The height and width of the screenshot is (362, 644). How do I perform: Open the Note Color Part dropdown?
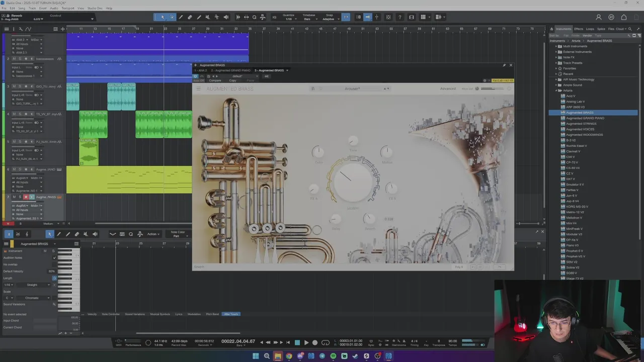pos(177,234)
